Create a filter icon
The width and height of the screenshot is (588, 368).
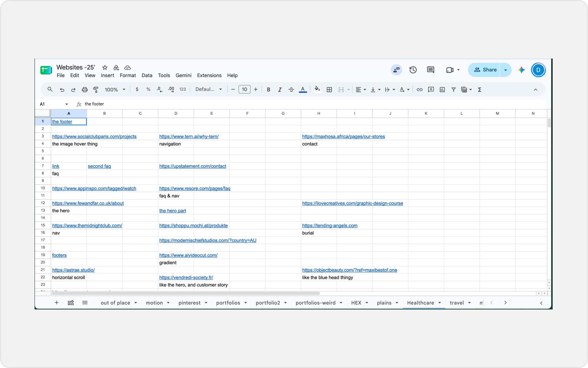click(454, 90)
